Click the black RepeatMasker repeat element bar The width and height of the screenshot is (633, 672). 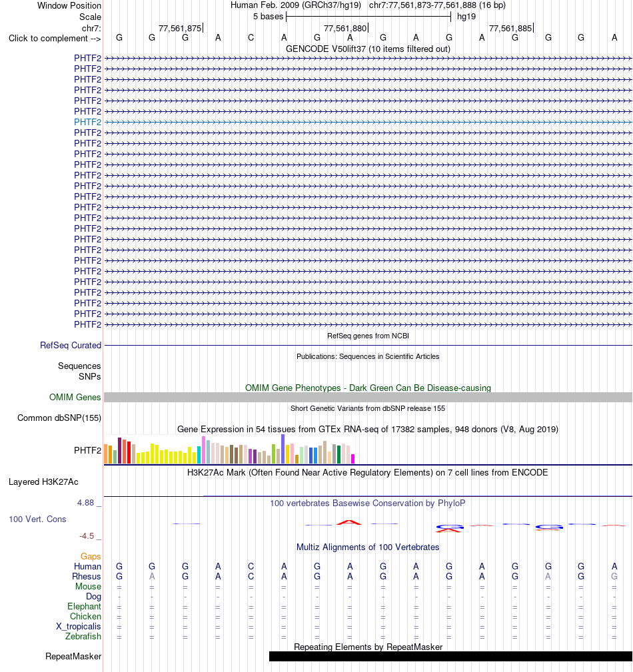pos(450,657)
